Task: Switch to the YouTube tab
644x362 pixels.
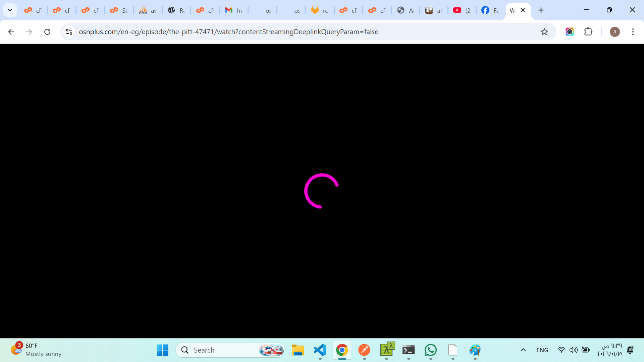Action: (x=462, y=10)
